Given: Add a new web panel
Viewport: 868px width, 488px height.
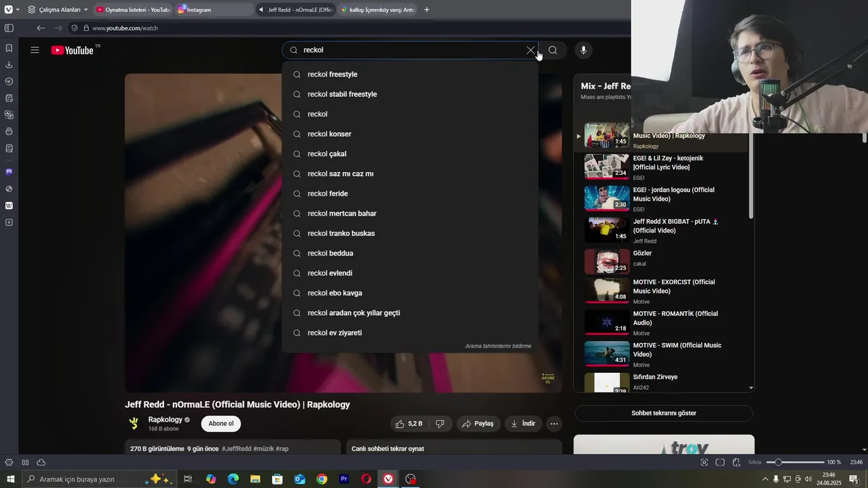Looking at the screenshot, I should point(9,222).
